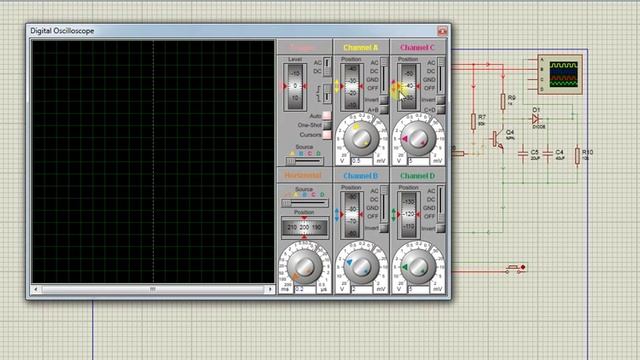Toggle the Channel C C+D button
The image size is (640, 360).
441,110
